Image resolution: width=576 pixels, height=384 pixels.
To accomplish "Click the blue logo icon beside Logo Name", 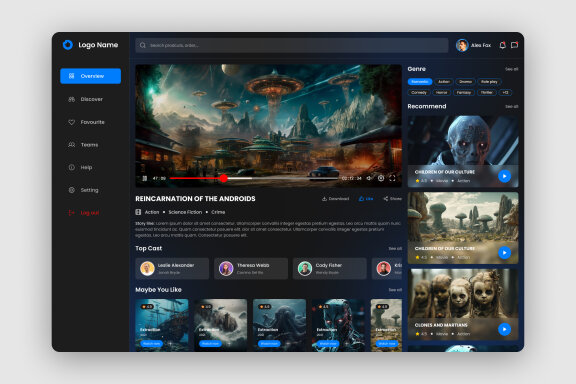I will click(68, 45).
